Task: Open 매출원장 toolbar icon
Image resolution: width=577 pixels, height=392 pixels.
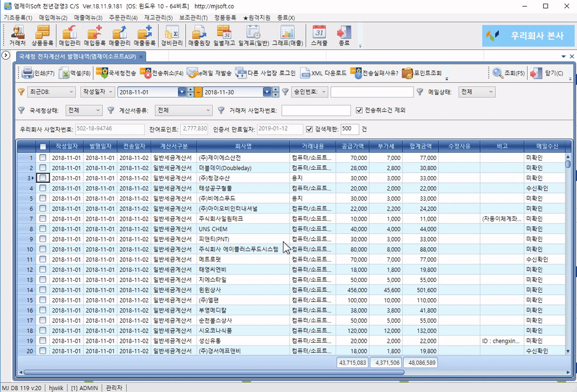Action: (199, 35)
